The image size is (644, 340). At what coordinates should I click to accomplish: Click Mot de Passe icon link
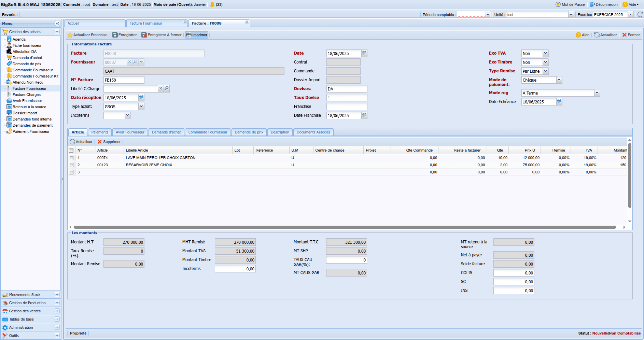pos(570,4)
